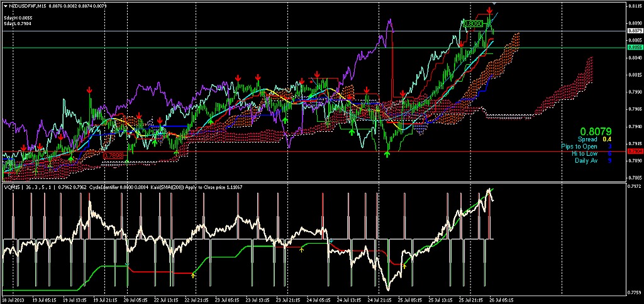
Task: Click the CycleIdentifier indicator label
Action: point(103,187)
